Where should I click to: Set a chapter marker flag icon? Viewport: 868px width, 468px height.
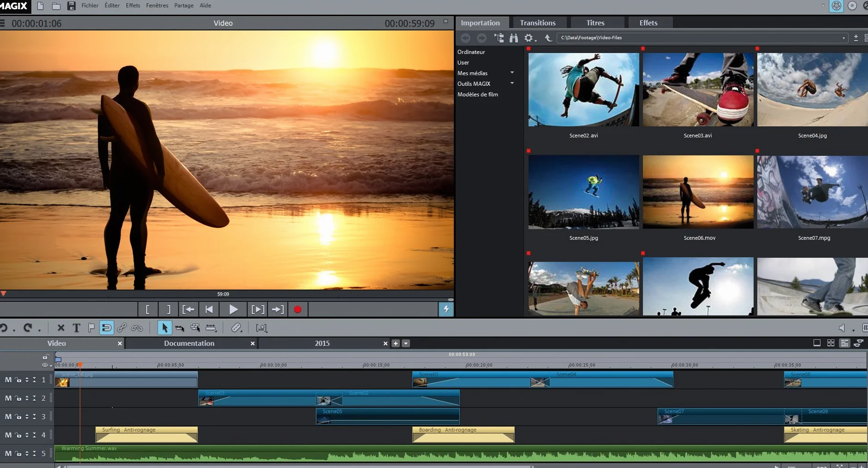click(x=91, y=328)
